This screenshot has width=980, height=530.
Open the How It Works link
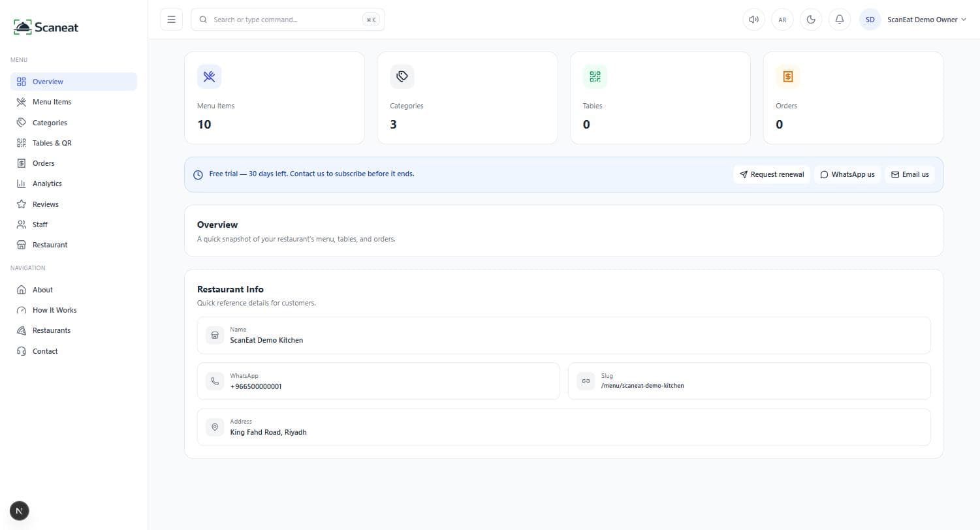pyautogui.click(x=74, y=310)
